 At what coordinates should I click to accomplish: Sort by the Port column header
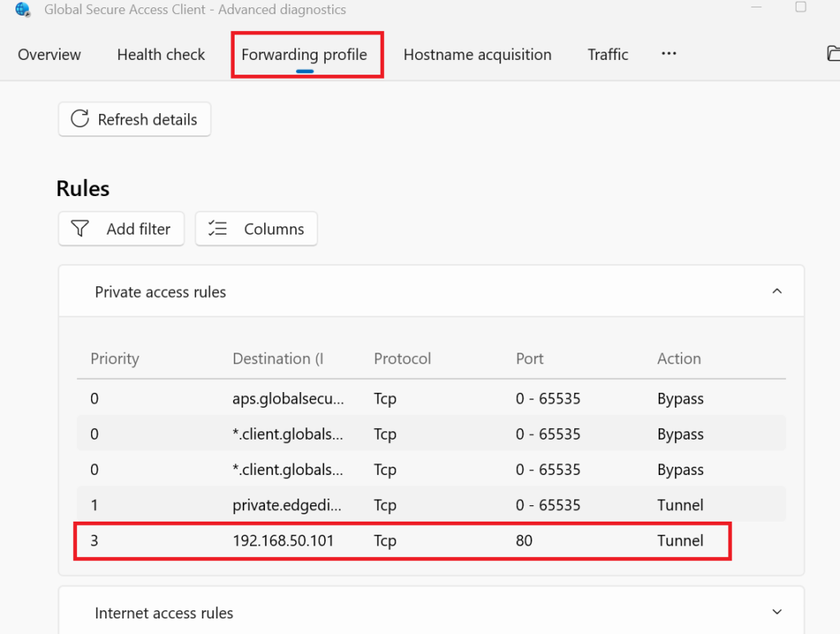click(x=529, y=358)
